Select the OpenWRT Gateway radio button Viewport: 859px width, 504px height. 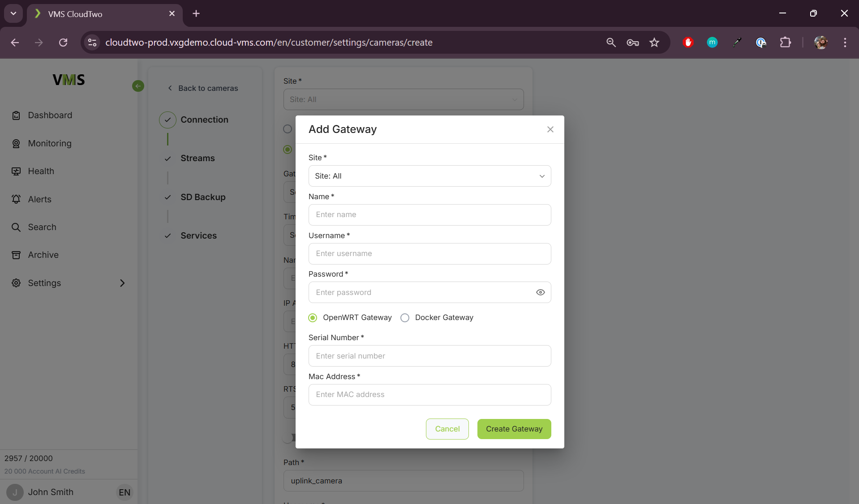pyautogui.click(x=313, y=318)
